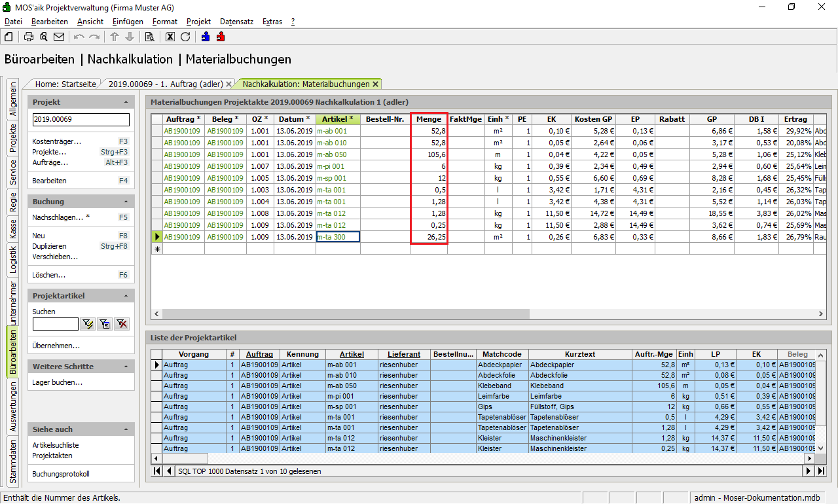Click the red puzzle piece icon
838x504 pixels.
[221, 37]
